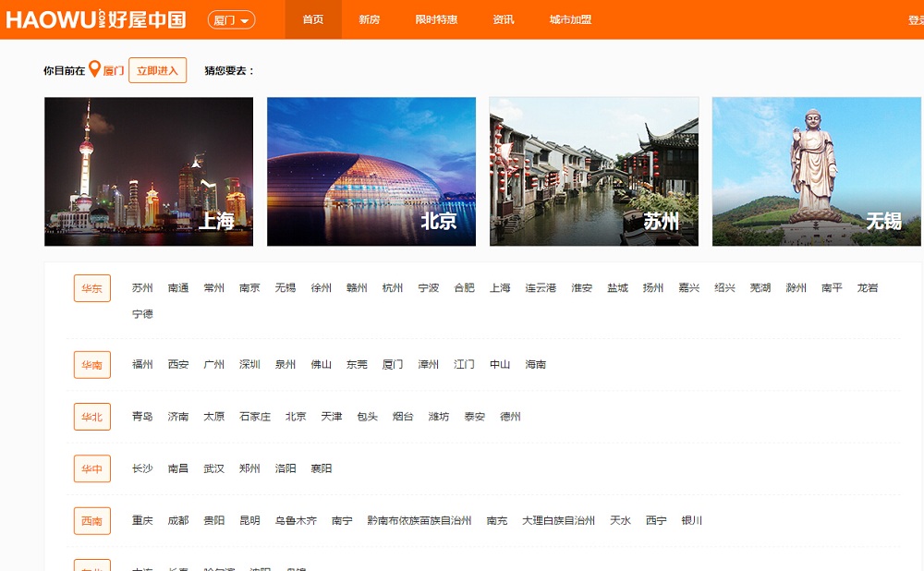Viewport: 924px width, 571px height.
Task: Choose 杭州 in the city list
Action: click(x=393, y=287)
